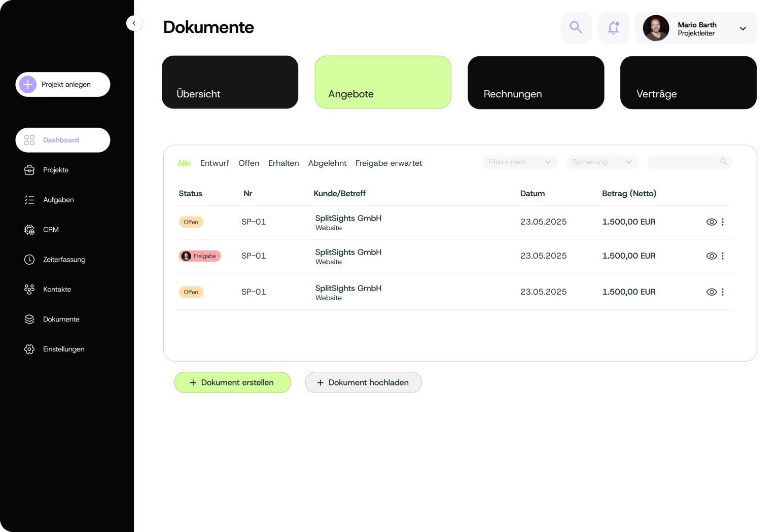This screenshot has width=779, height=532.
Task: Open the CRM sidebar item
Action: point(51,230)
